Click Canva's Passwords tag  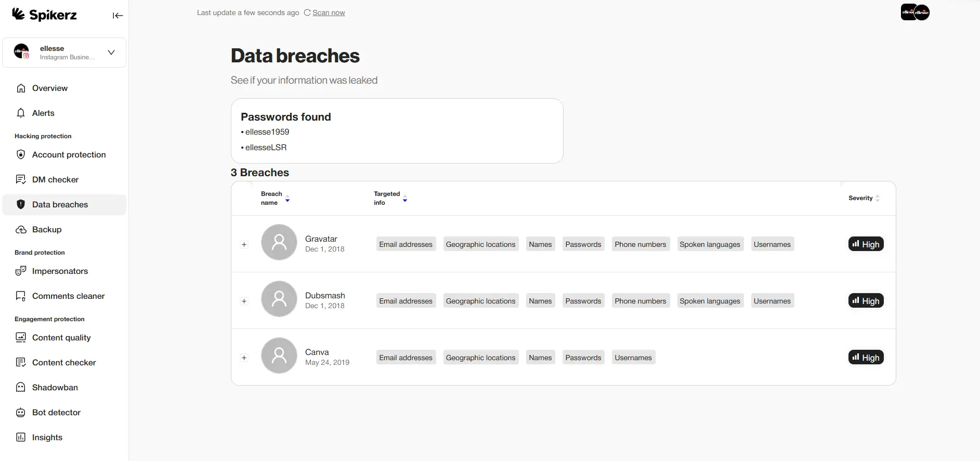tap(583, 358)
